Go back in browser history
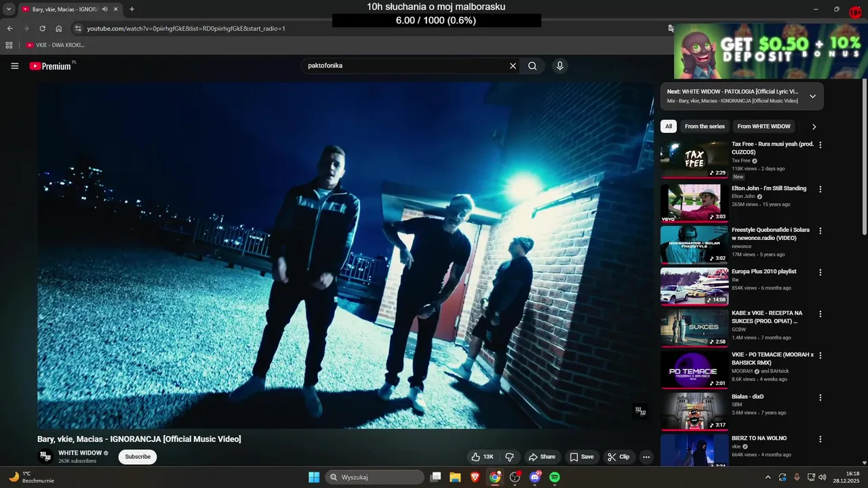The image size is (868, 488). pos(9,28)
